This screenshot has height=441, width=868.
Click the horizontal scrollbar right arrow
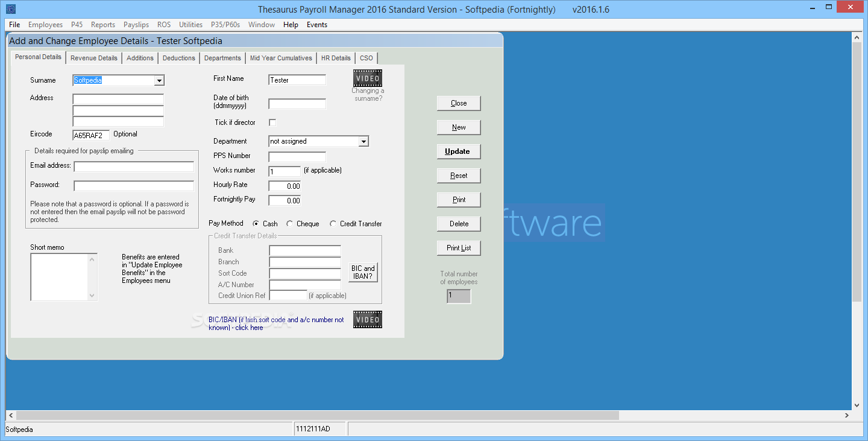pyautogui.click(x=846, y=416)
